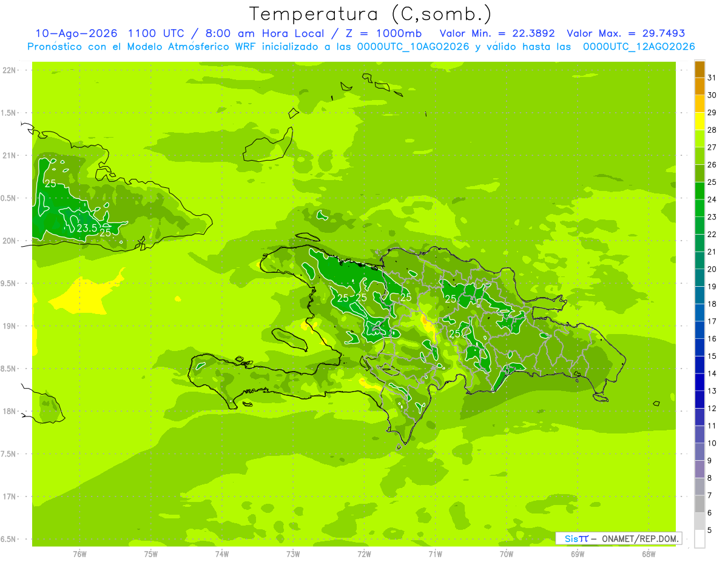
Task: Click the "68W" longitude axis label
Action: [x=649, y=554]
